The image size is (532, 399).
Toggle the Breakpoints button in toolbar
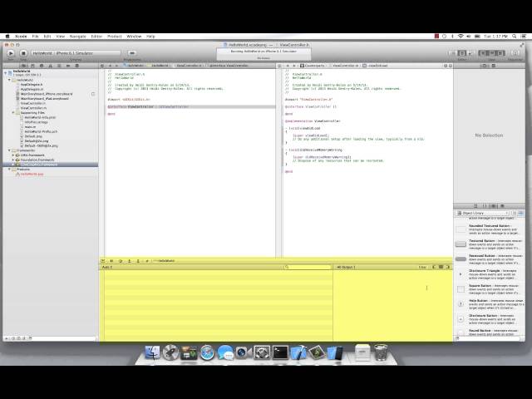(x=132, y=53)
